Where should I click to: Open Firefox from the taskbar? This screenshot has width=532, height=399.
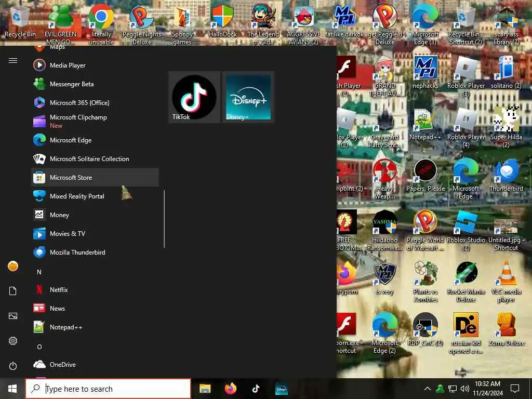(230, 389)
